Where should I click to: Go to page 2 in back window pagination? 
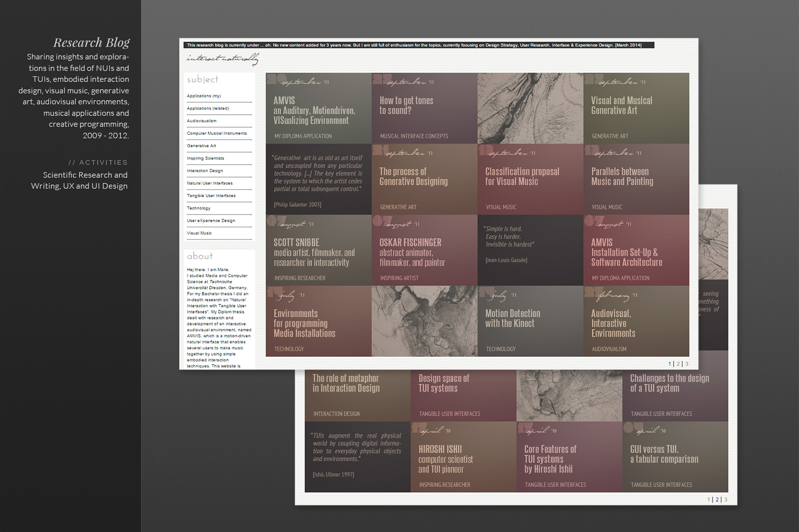717,500
